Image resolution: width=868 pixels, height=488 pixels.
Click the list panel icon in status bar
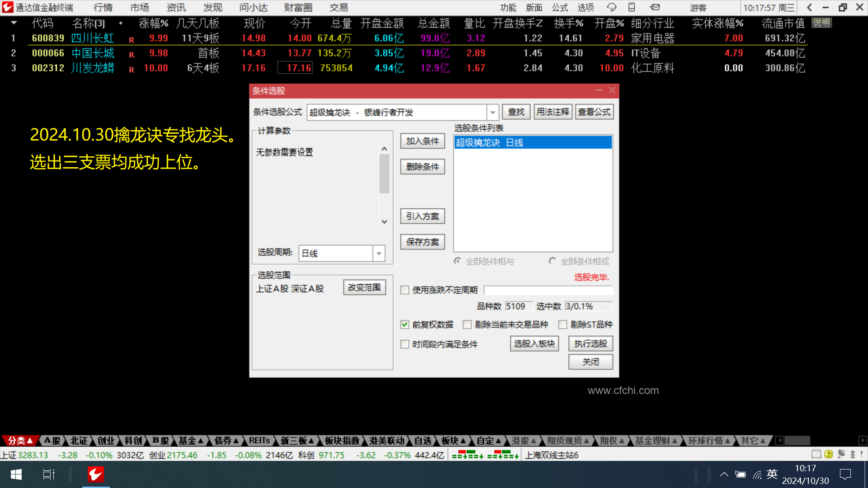pyautogui.click(x=816, y=454)
